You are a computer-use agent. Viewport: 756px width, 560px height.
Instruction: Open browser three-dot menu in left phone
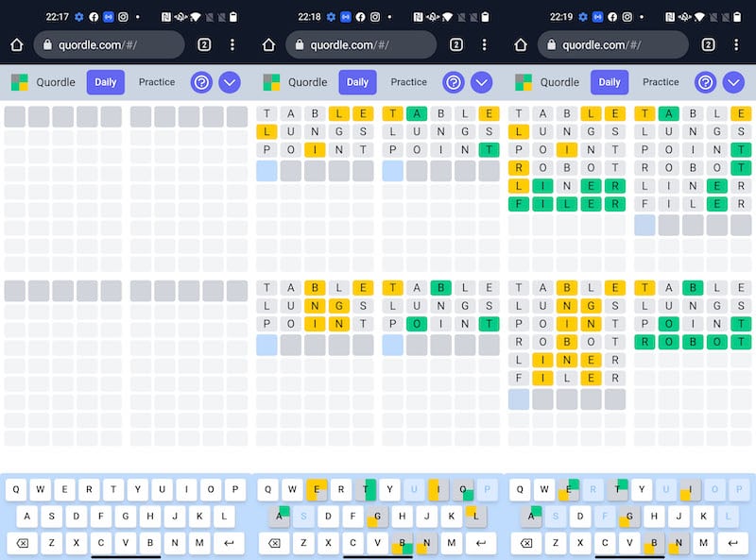tap(232, 44)
